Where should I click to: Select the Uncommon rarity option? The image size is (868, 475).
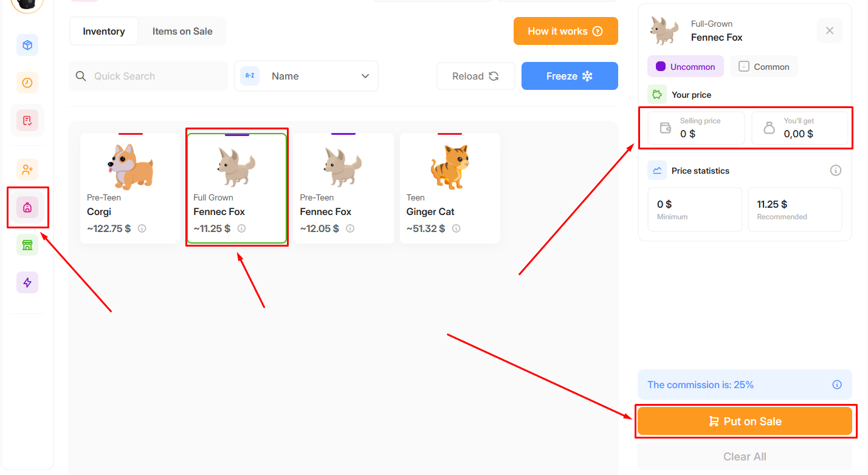tap(686, 67)
